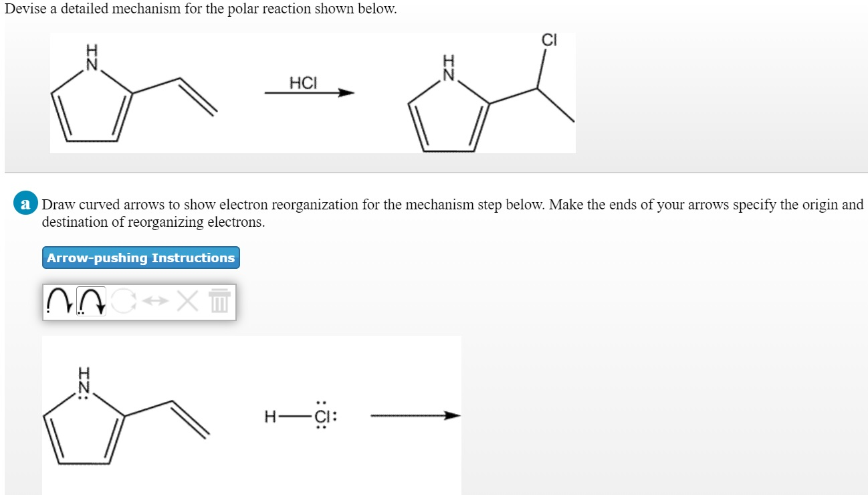
Task: Select the chlorine atom of H–Cl
Action: tap(322, 416)
